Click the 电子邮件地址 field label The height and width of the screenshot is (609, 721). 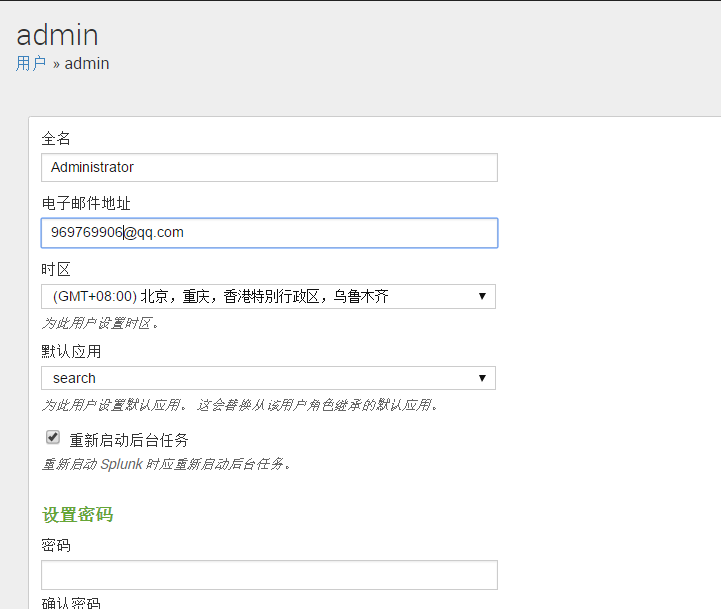pyautogui.click(x=86, y=203)
